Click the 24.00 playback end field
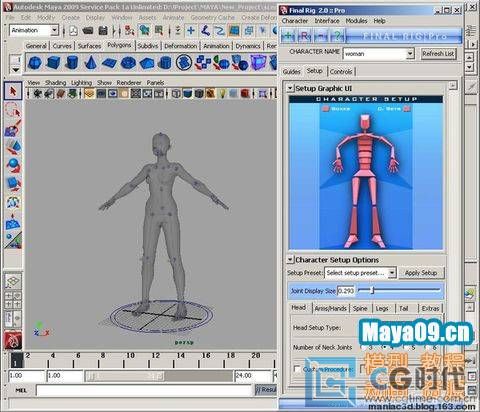 [x=253, y=376]
